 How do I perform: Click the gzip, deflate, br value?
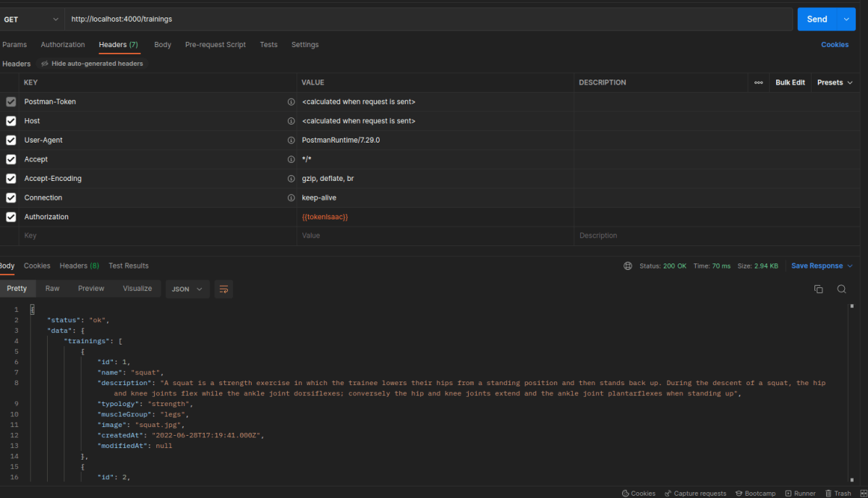pos(328,179)
